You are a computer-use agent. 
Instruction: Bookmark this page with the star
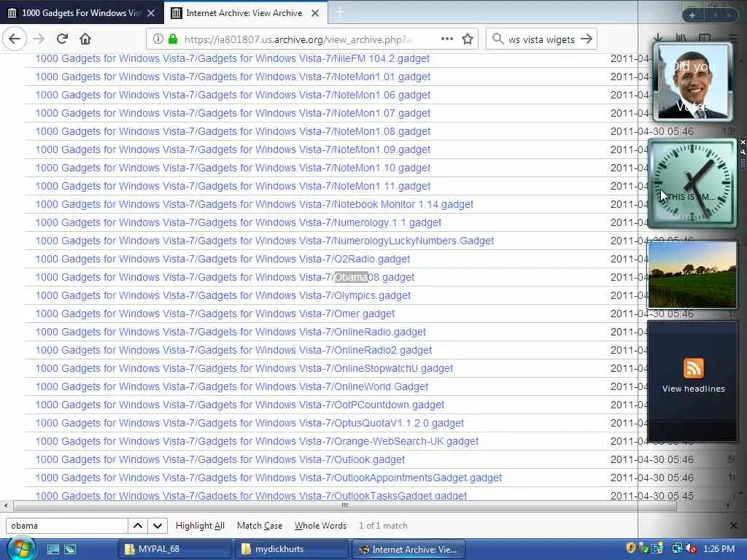[468, 39]
